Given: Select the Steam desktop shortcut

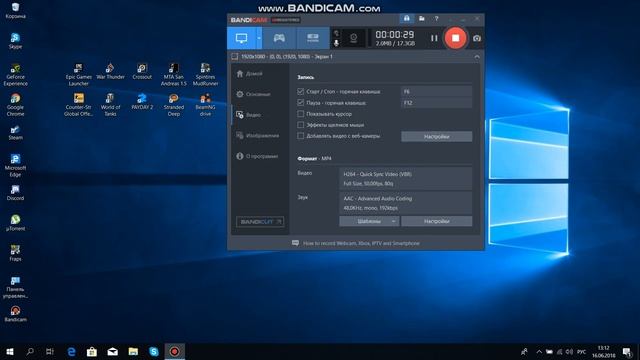Looking at the screenshot, I should click(x=16, y=132).
